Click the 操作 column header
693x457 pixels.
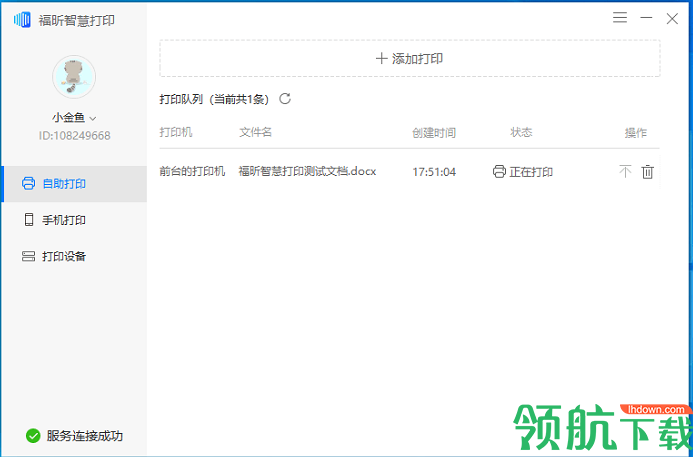pos(636,133)
